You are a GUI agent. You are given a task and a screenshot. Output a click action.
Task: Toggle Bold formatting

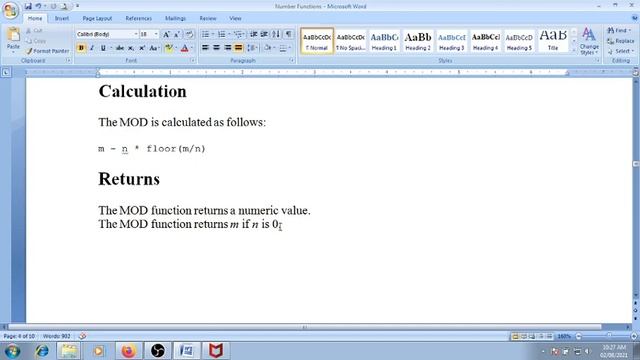point(81,48)
